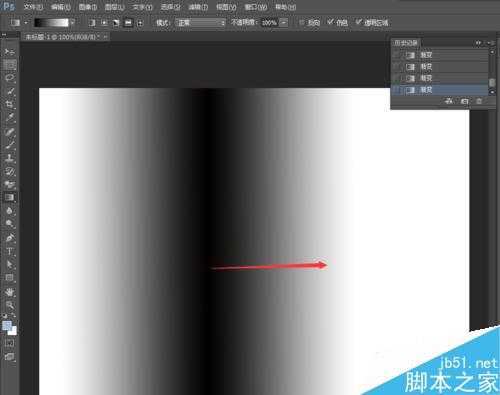Select the Path Selection tool
Image resolution: width=500 pixels, height=395 pixels.
[x=10, y=265]
